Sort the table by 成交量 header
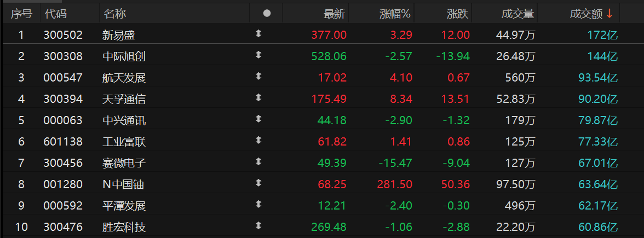The image size is (644, 238). pyautogui.click(x=517, y=14)
